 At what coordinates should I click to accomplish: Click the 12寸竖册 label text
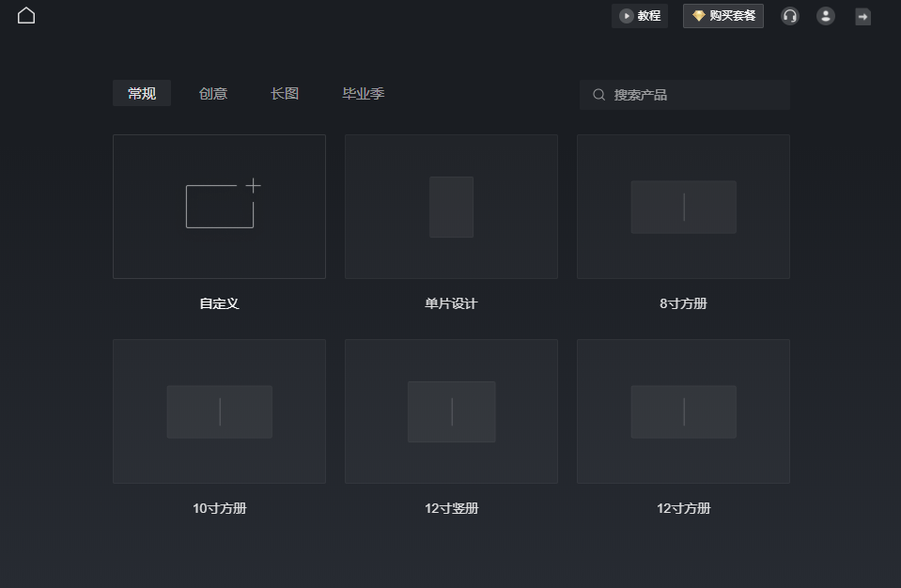tap(451, 508)
